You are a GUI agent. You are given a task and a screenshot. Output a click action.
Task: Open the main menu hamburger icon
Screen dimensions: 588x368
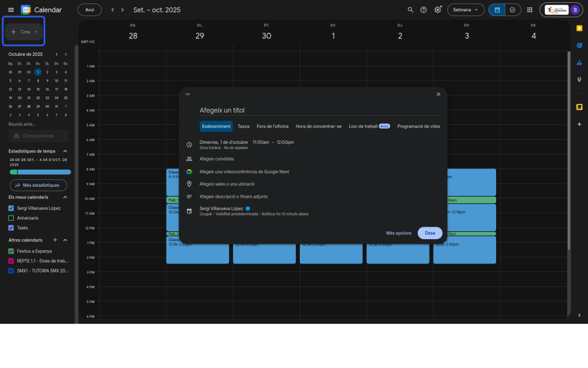coord(11,10)
